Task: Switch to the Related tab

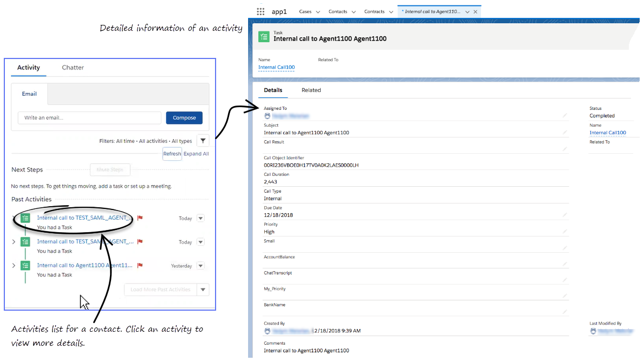Action: click(x=311, y=90)
